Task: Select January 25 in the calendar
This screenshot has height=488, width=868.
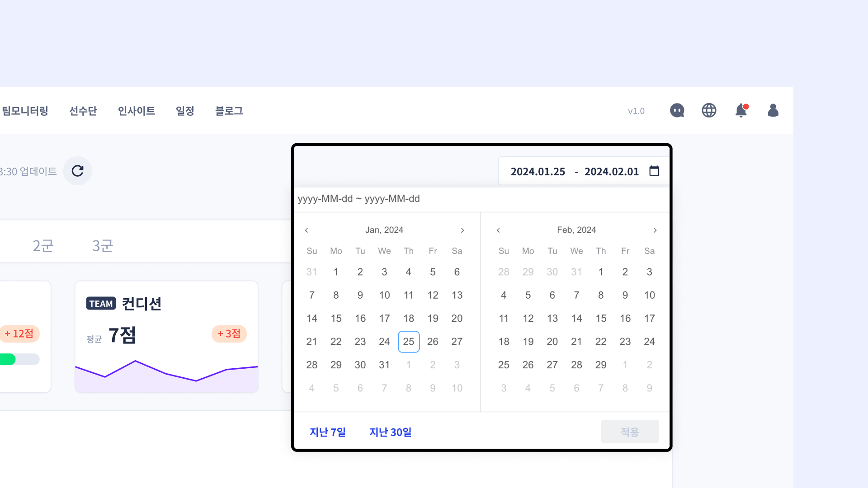Action: point(408,342)
